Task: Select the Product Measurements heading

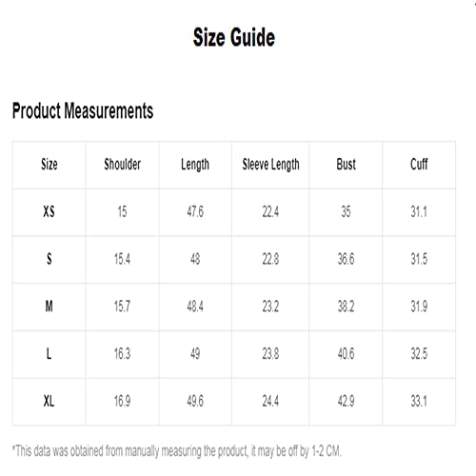Action: [83, 110]
